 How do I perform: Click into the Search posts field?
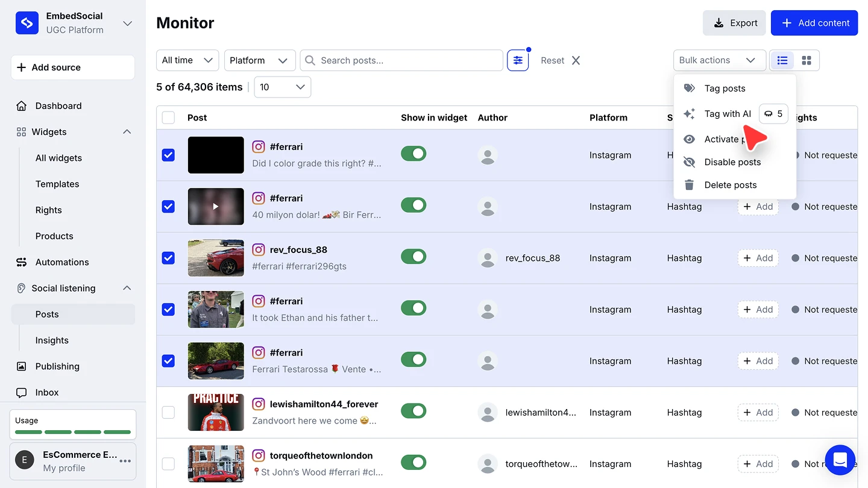pos(401,60)
